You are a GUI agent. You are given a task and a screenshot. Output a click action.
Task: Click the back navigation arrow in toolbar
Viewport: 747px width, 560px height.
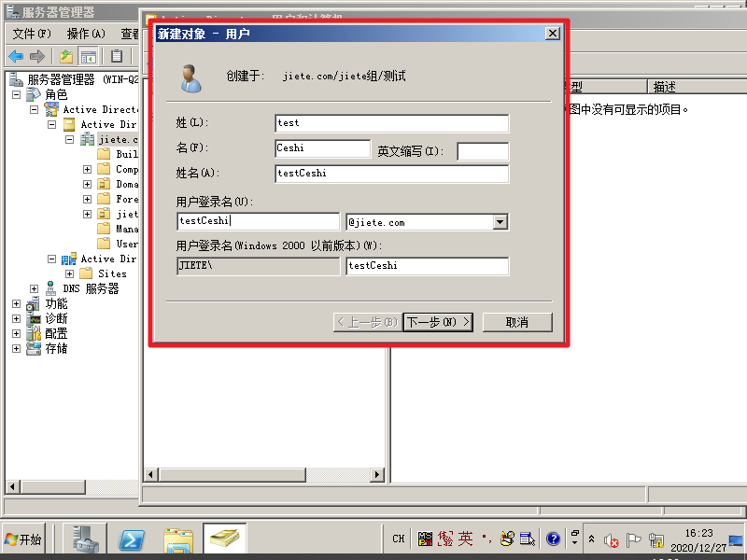tap(14, 56)
